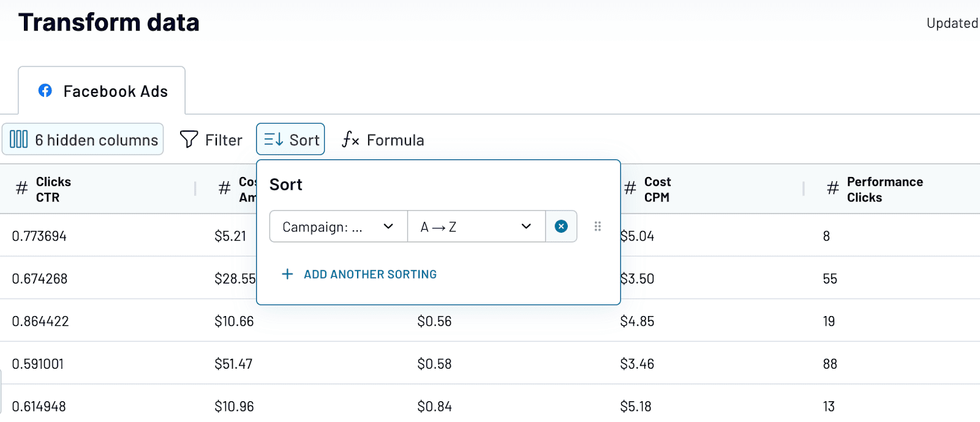The image size is (980, 422).
Task: Click the number icon beside Clicks CTR header
Action: (x=20, y=189)
